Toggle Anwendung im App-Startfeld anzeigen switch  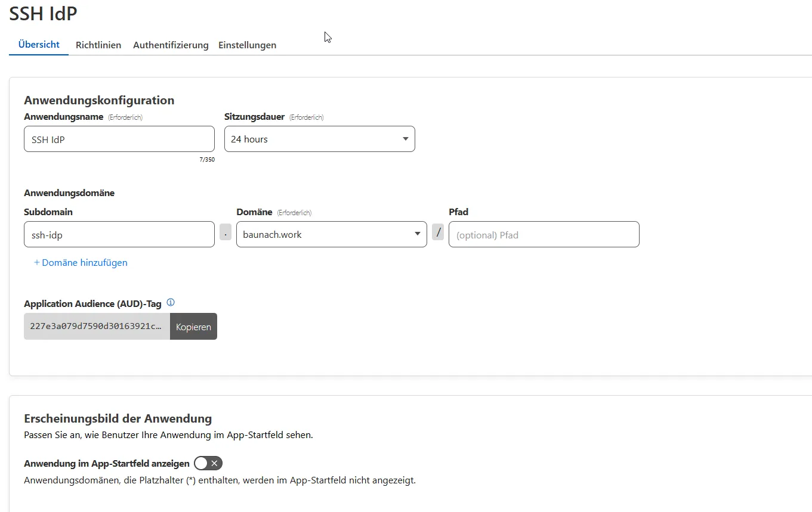click(x=208, y=463)
